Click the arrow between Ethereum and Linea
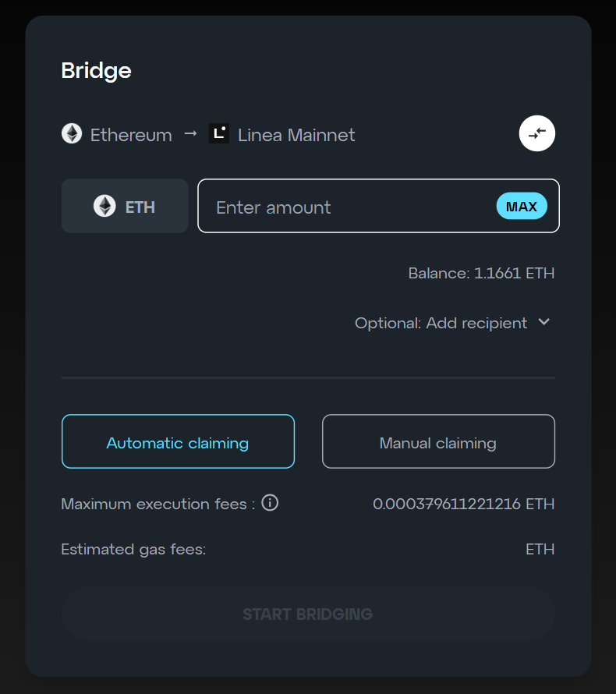The height and width of the screenshot is (694, 616). click(x=190, y=133)
